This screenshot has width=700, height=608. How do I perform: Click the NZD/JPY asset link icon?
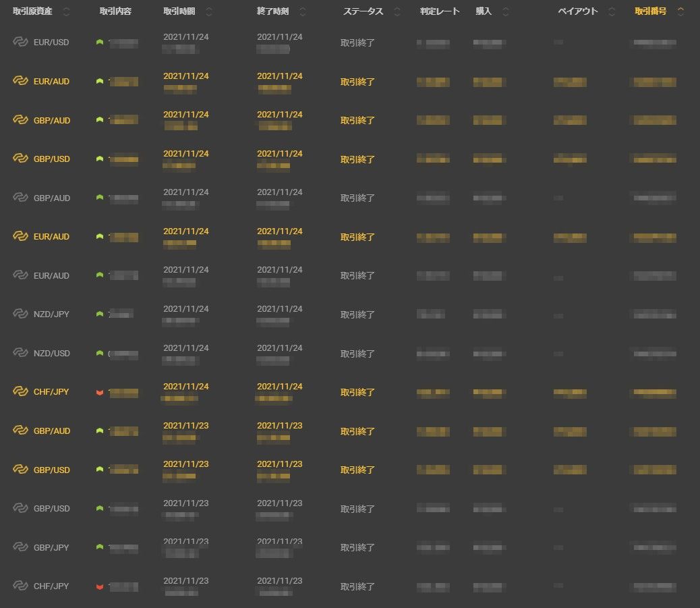pos(20,314)
